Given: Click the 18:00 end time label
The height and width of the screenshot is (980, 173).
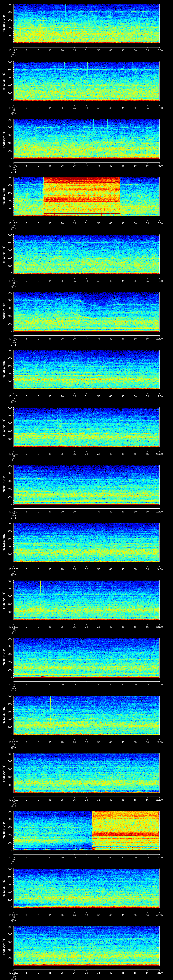Looking at the screenshot, I should tap(159, 223).
